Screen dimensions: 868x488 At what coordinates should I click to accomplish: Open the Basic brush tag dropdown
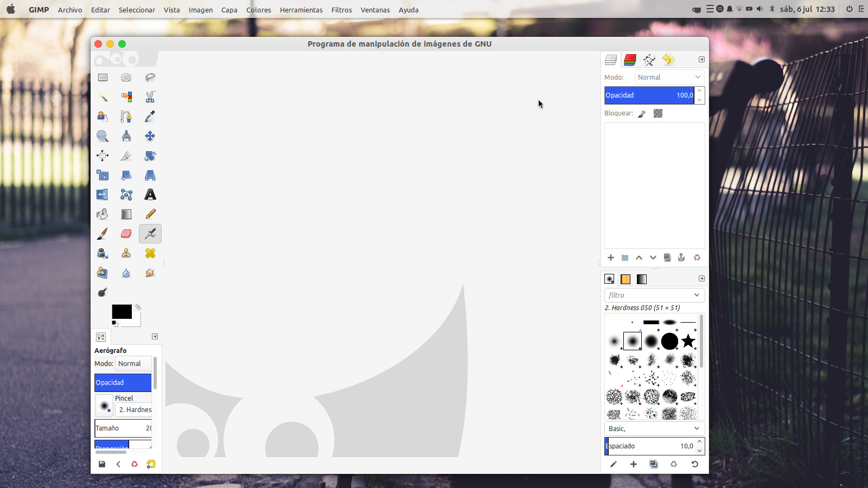pyautogui.click(x=654, y=428)
